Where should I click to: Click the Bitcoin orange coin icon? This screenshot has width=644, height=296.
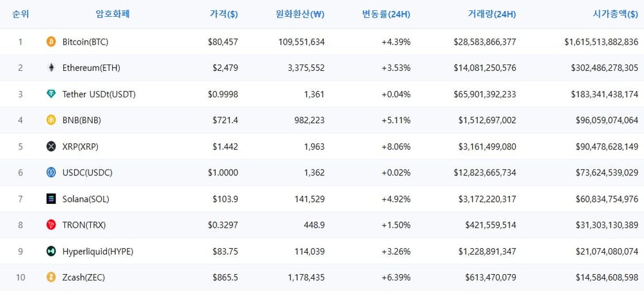coord(51,41)
